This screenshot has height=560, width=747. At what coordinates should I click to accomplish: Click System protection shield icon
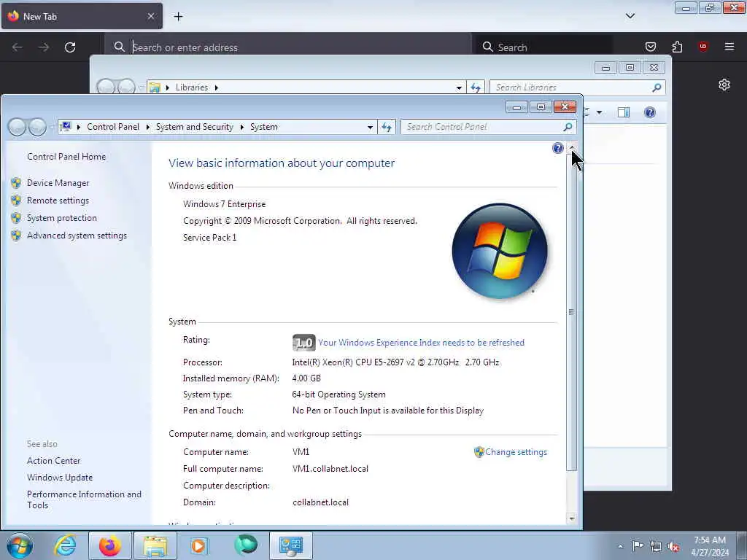pos(16,218)
